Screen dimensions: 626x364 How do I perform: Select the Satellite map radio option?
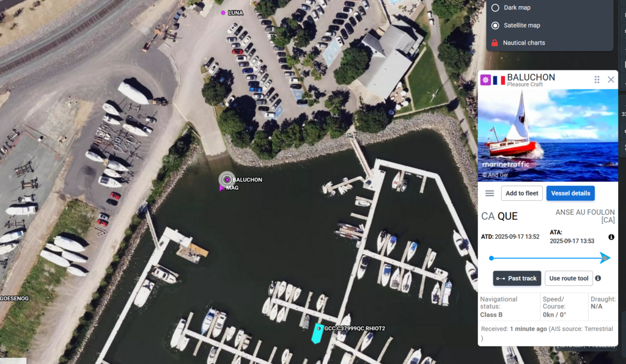click(495, 25)
